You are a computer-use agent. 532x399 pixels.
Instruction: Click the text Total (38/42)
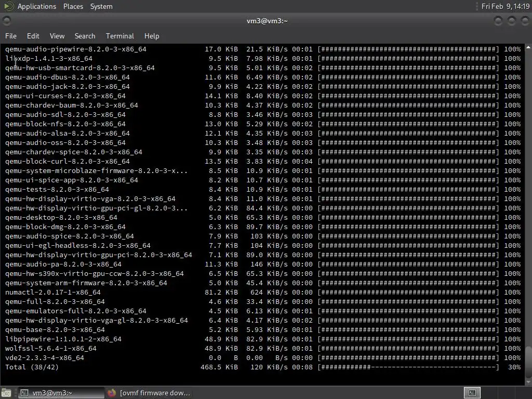tap(32, 367)
